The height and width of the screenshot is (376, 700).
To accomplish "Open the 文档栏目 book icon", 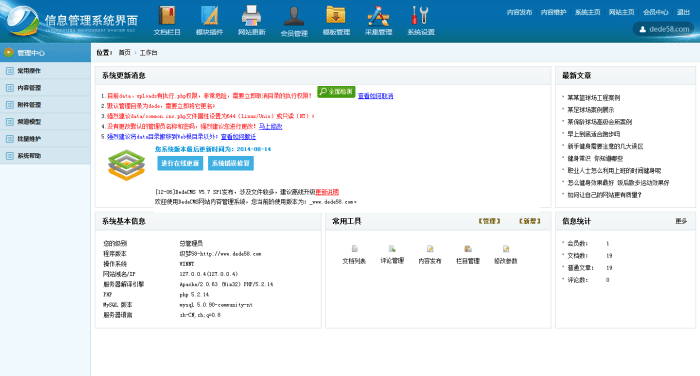I will click(167, 16).
